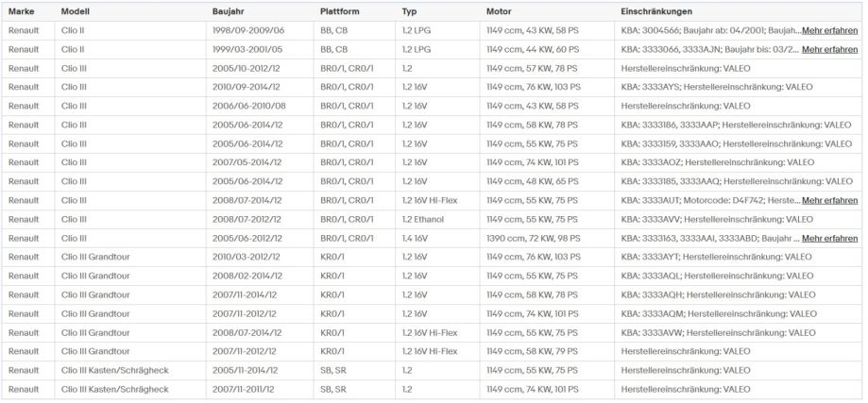
Task: Select the KBA: 3333AQL restriction cell
Action: (717, 276)
